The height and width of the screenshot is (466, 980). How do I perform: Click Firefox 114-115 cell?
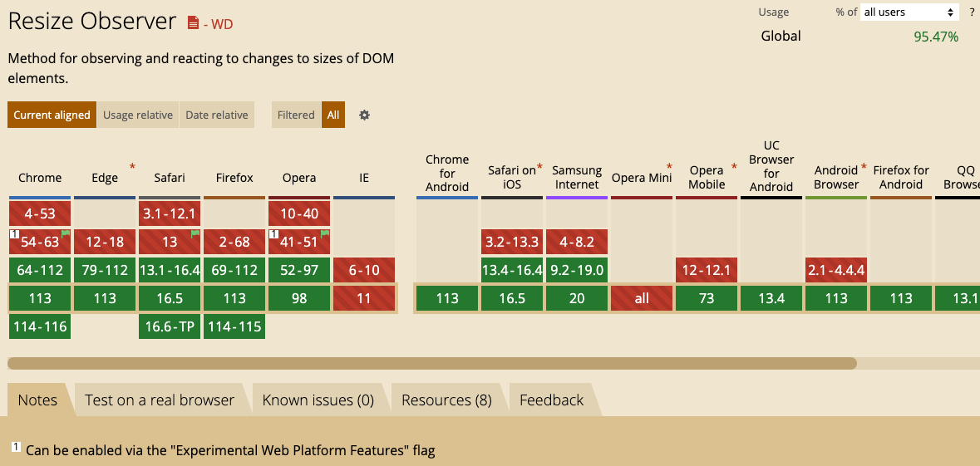pos(234,326)
